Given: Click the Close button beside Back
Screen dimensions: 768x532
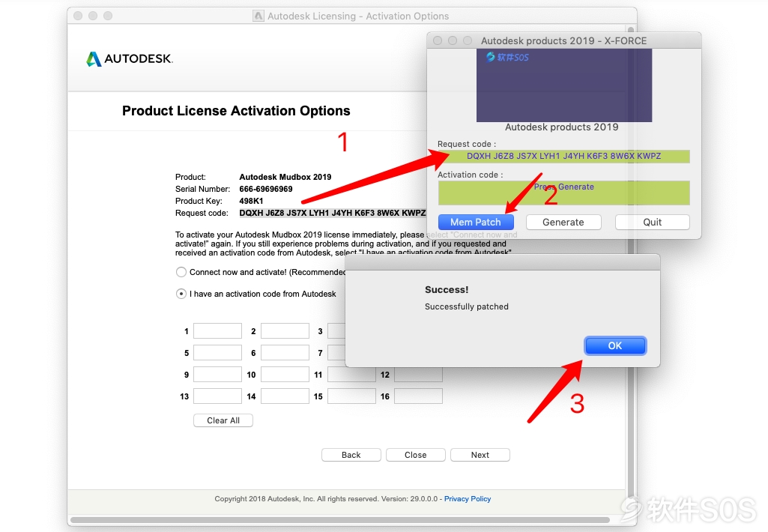Looking at the screenshot, I should [416, 455].
